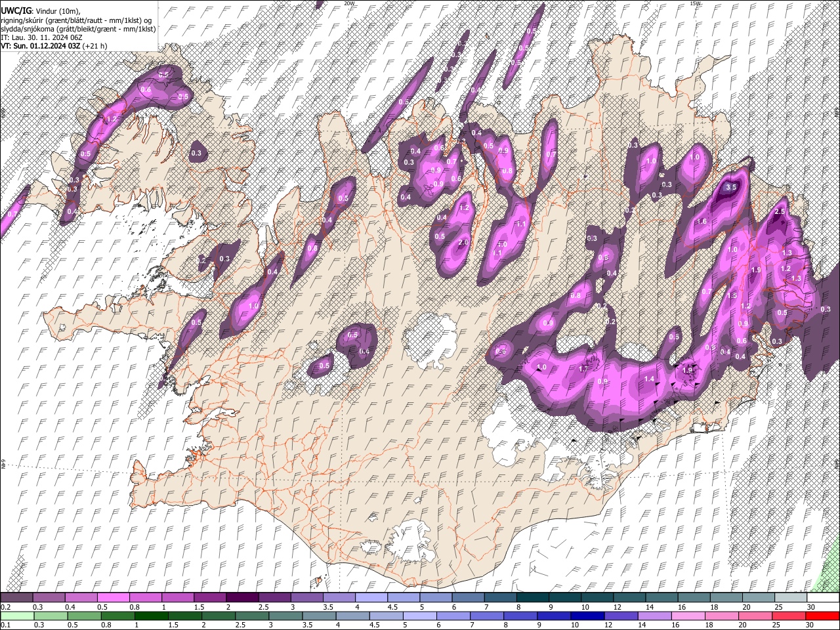This screenshot has height=630, width=840.
Task: Select the pure red 30 swatch in the bottom legend row
Action: (823, 616)
